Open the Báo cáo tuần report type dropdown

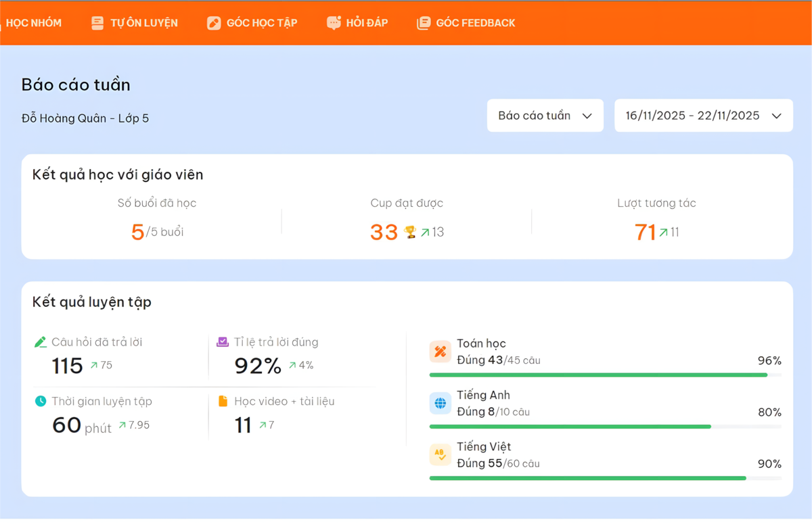point(545,116)
